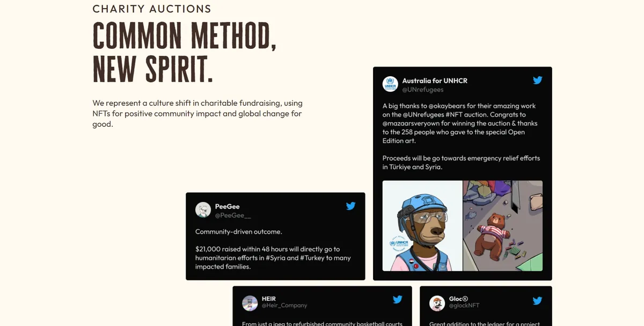The width and height of the screenshot is (644, 326).
Task: Open the @glockNFT handle
Action: click(x=464, y=306)
